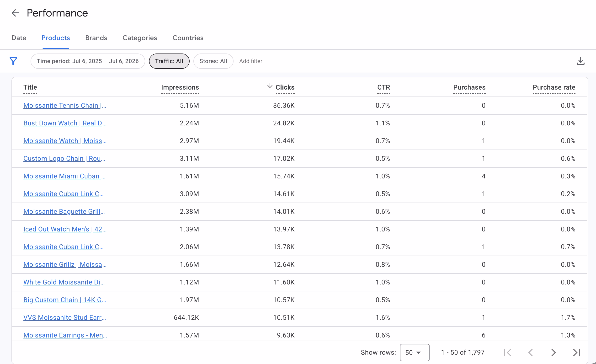The height and width of the screenshot is (364, 596).
Task: Open the Time period filter chip
Action: pyautogui.click(x=88, y=61)
